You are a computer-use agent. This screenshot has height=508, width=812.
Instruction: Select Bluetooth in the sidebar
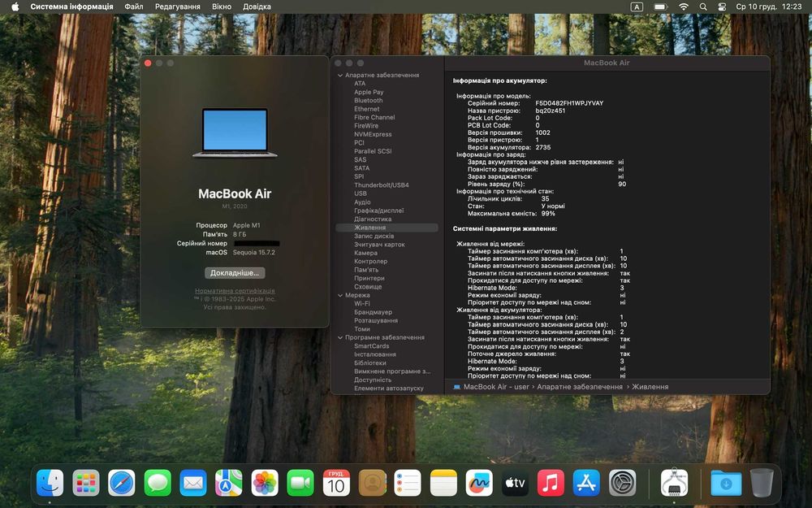(x=368, y=101)
